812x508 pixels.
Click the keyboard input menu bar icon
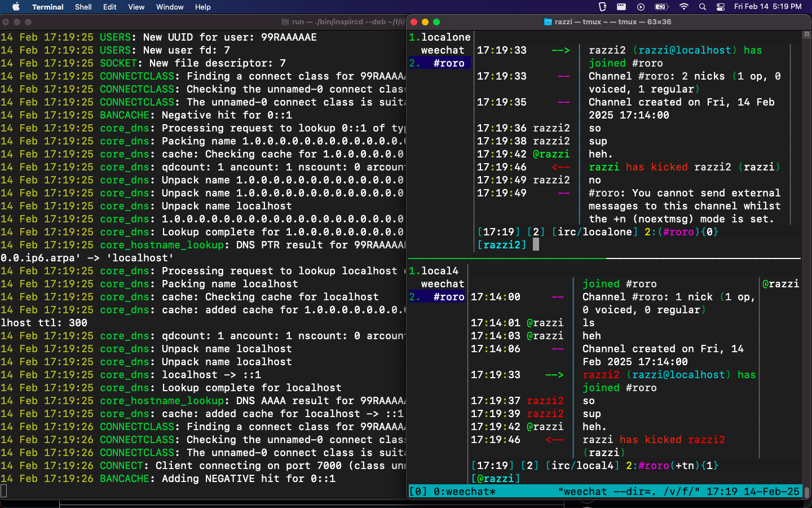tap(621, 7)
